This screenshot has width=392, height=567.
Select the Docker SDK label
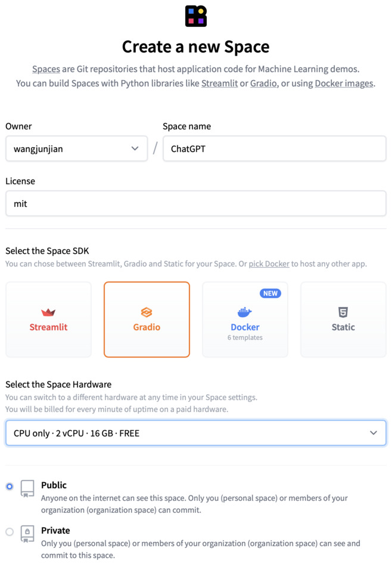click(245, 327)
